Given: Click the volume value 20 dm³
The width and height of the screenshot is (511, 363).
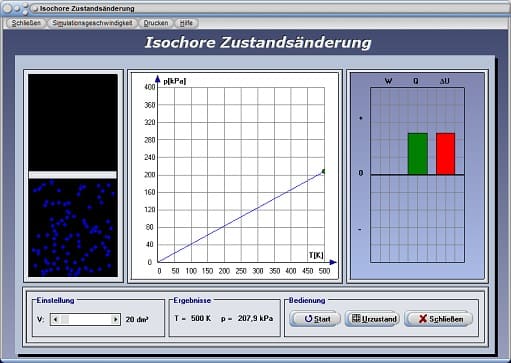Looking at the screenshot, I should click(x=137, y=319).
